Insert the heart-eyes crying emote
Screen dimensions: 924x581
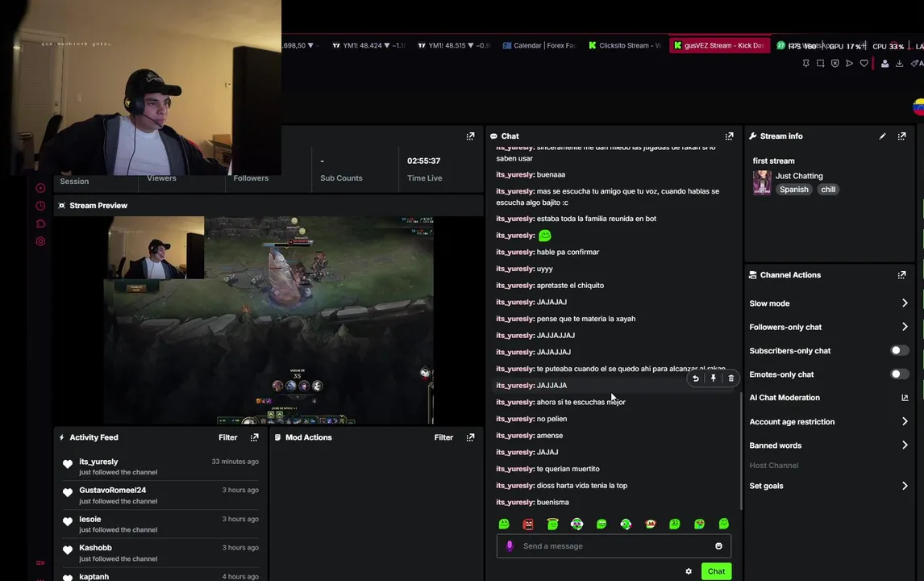(699, 524)
